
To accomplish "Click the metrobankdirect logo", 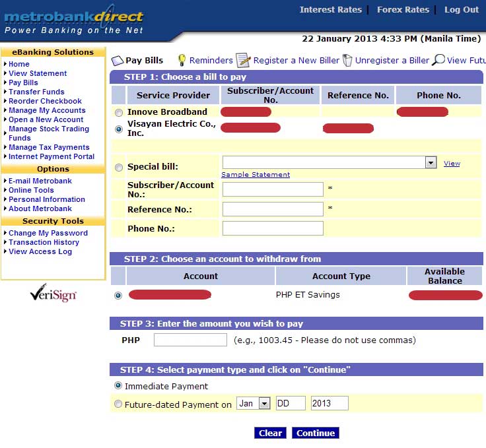I will click(73, 20).
